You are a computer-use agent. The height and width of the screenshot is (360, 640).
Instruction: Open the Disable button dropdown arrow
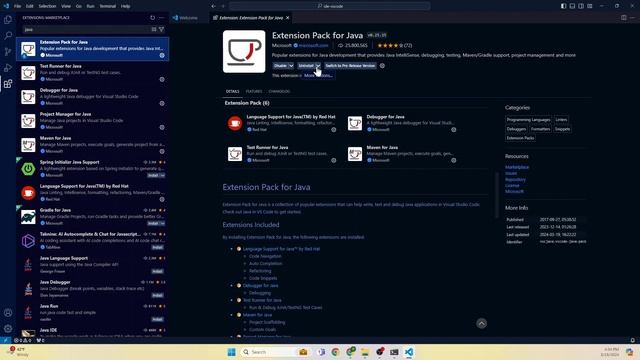tap(291, 66)
